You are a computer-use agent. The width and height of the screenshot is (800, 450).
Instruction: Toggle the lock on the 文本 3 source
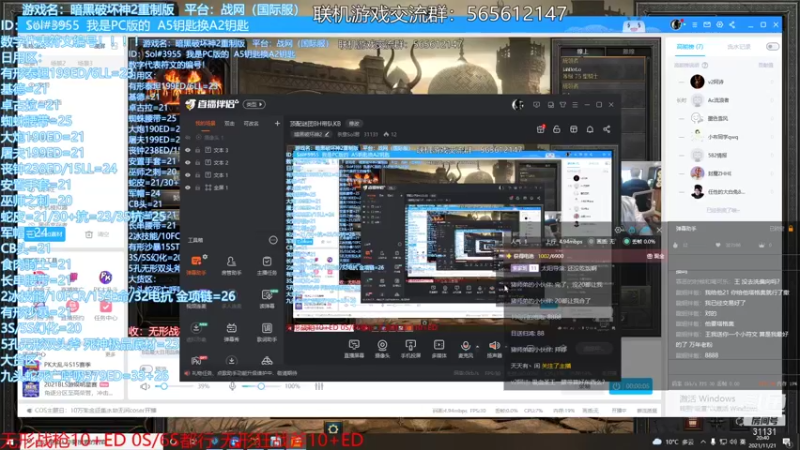pyautogui.click(x=197, y=150)
